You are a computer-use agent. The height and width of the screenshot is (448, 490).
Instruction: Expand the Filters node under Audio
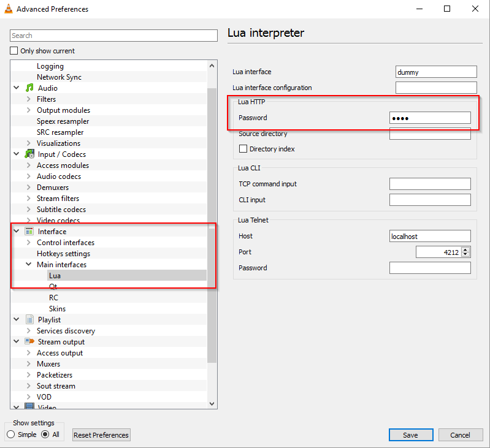click(28, 99)
